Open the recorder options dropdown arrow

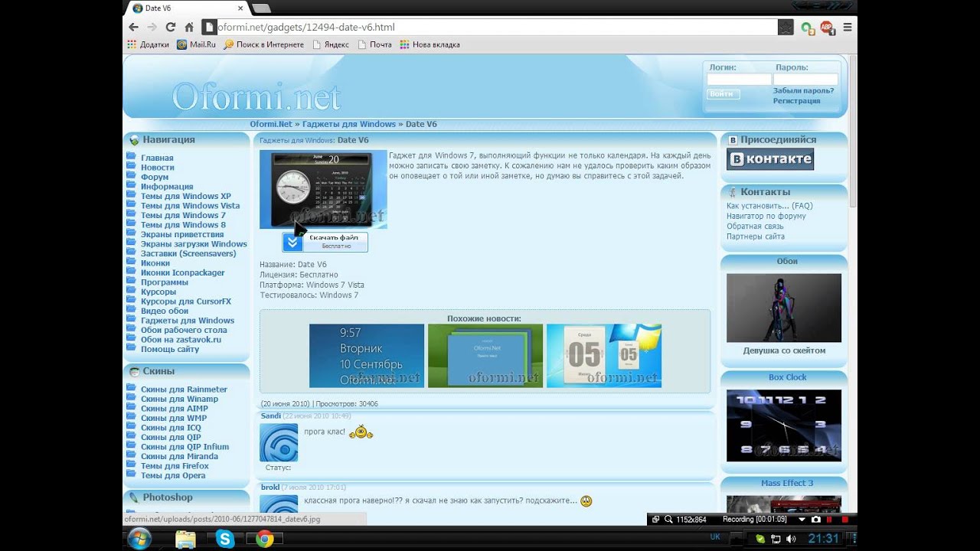tap(802, 519)
